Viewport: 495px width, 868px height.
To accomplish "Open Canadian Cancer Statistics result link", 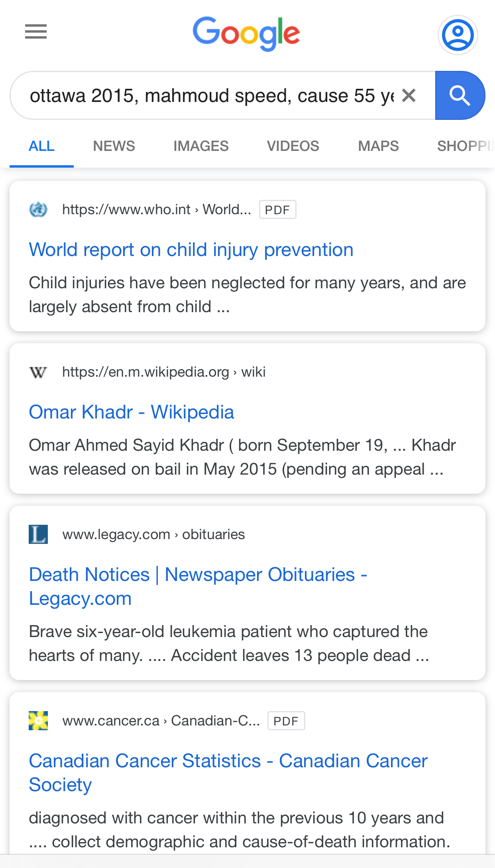I will tap(228, 773).
